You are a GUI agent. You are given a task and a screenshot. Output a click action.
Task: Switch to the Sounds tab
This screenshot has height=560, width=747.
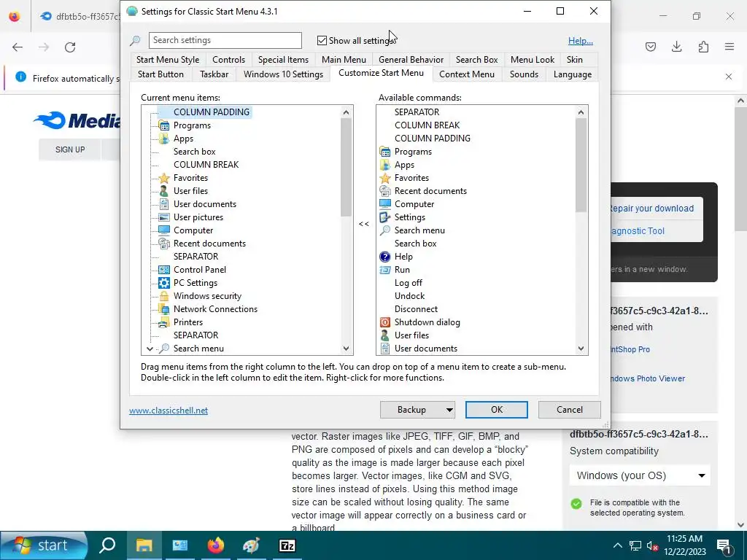524,74
